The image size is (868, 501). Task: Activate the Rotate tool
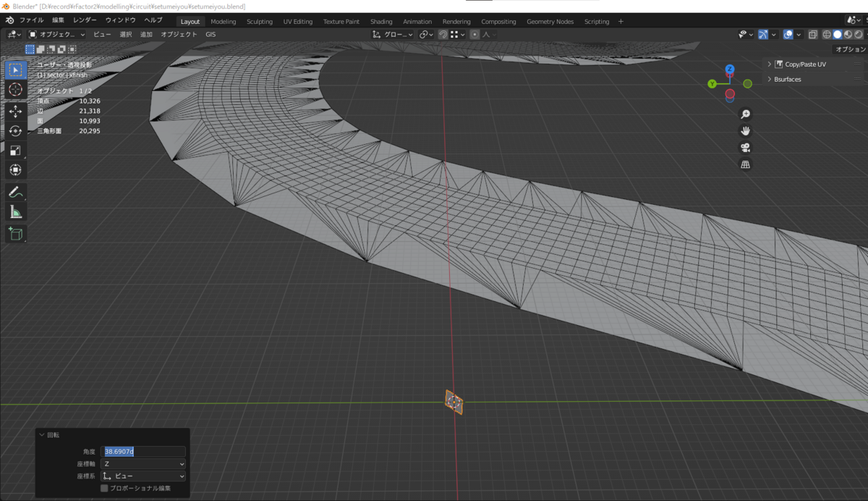pyautogui.click(x=16, y=131)
